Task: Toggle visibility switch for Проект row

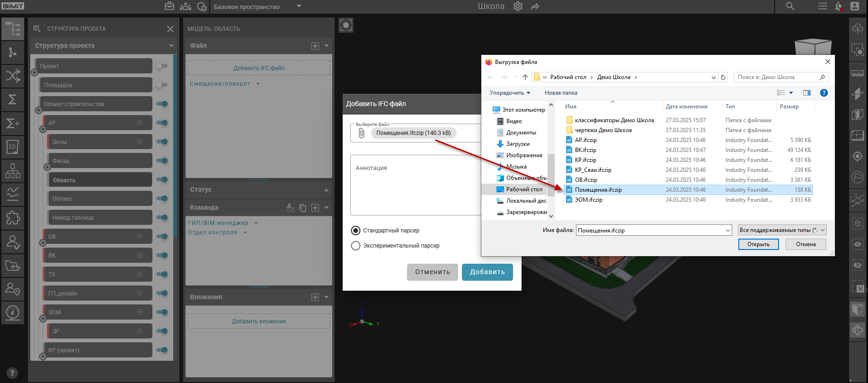Action: coord(162,66)
